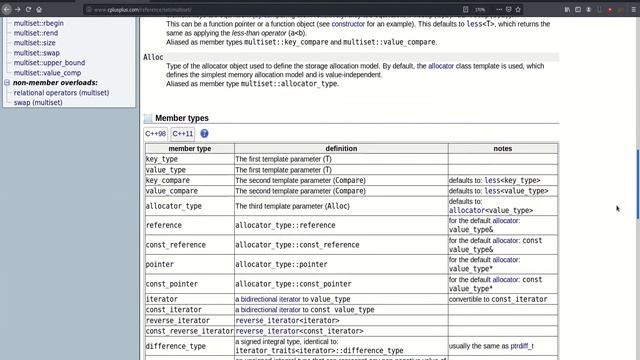Click the page vertical scrollbar thumb

tap(638, 184)
